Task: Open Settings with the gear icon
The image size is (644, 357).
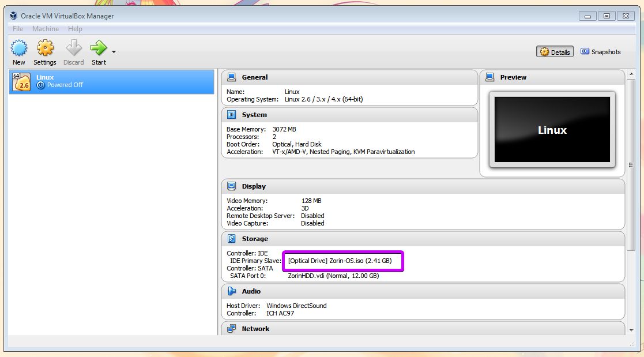Action: [x=45, y=48]
